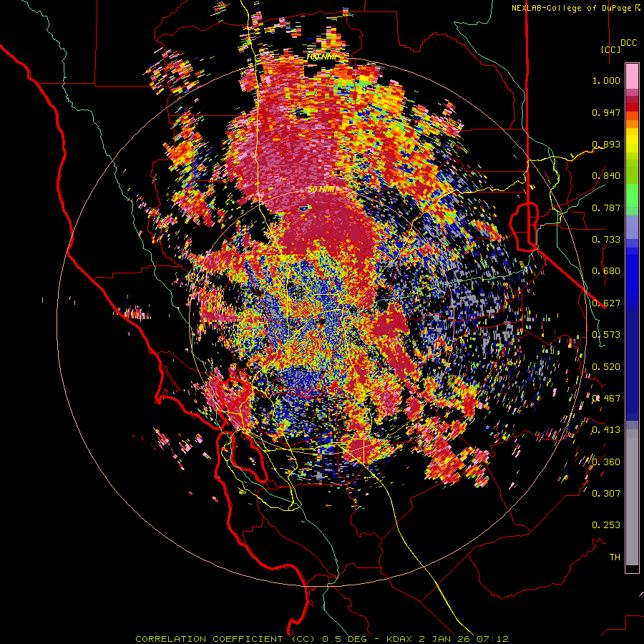Select the 0.733 scale value

pyautogui.click(x=606, y=240)
